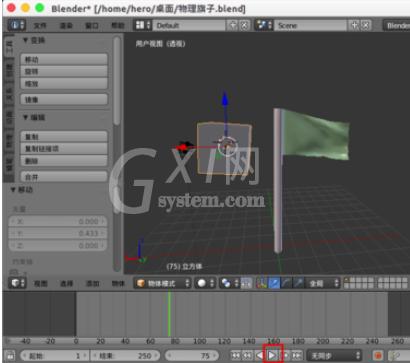Toggle the 3D manipulator axes icon
The height and width of the screenshot is (363, 410).
click(x=262, y=283)
